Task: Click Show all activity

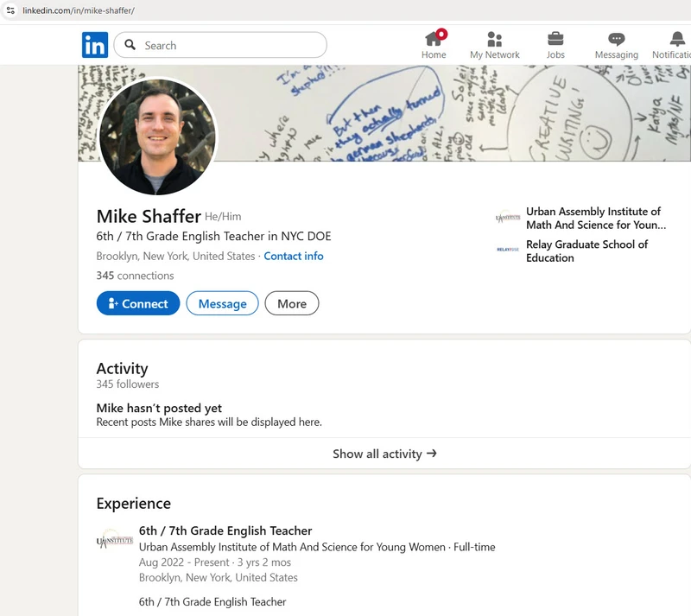Action: click(x=384, y=453)
